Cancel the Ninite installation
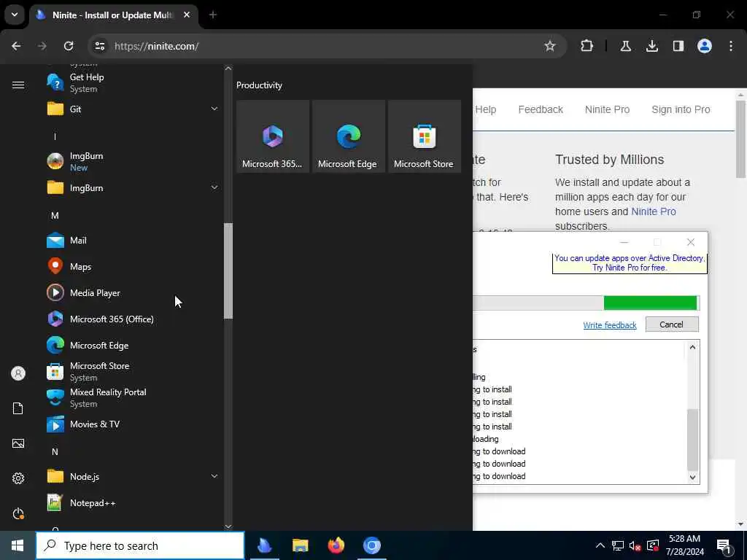The height and width of the screenshot is (560, 747). coord(672,324)
